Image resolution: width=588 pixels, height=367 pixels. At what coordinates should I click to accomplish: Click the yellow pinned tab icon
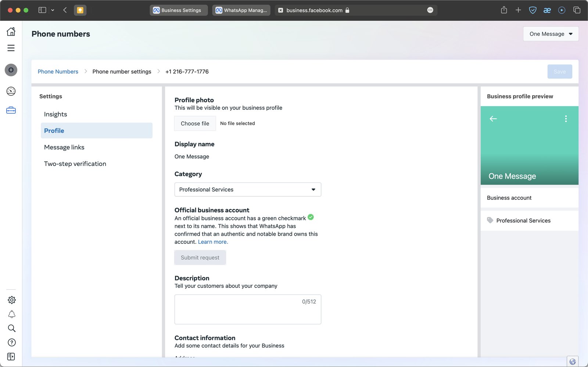tap(80, 10)
